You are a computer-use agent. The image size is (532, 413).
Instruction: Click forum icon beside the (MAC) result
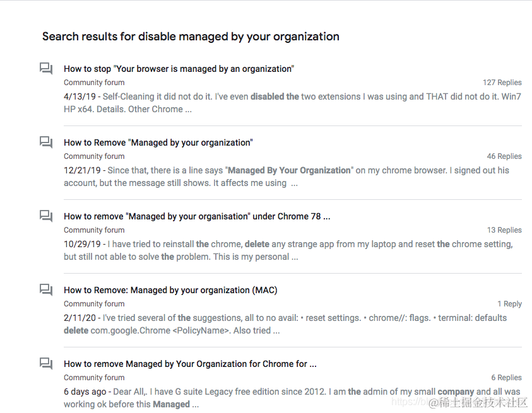point(46,290)
